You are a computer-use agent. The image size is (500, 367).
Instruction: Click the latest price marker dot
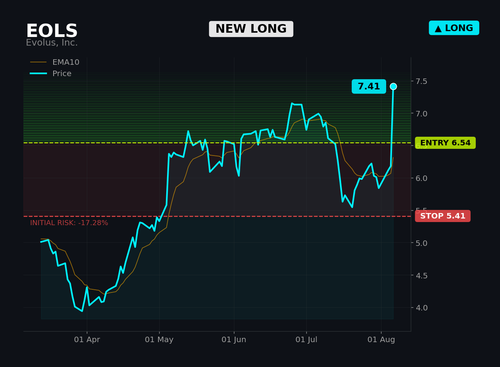tap(393, 87)
